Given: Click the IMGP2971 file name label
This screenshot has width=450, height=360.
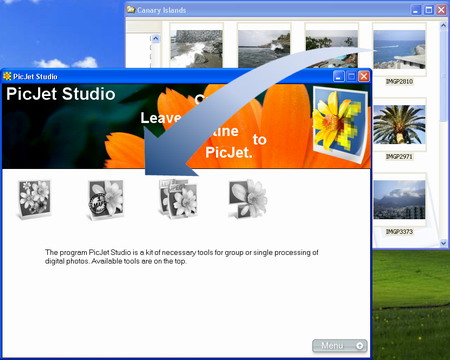Looking at the screenshot, I should click(399, 156).
